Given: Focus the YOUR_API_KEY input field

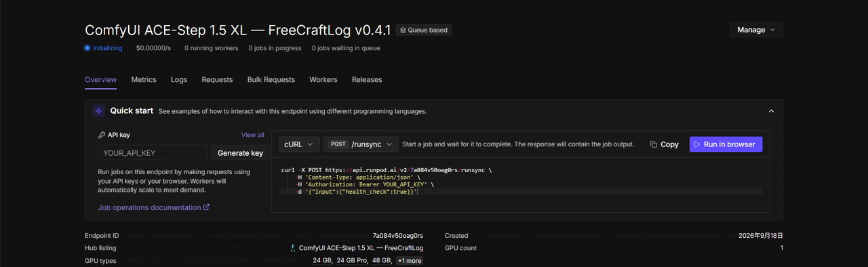Looking at the screenshot, I should point(153,153).
